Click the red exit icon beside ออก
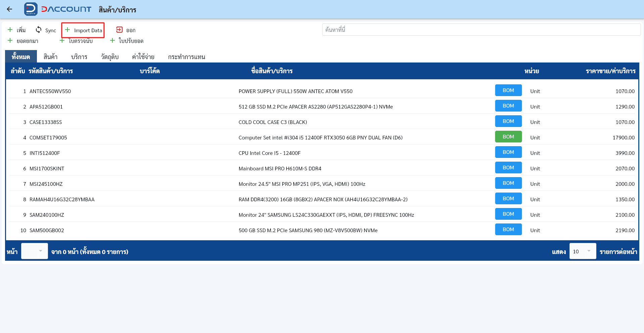The height and width of the screenshot is (333, 644). [x=119, y=30]
